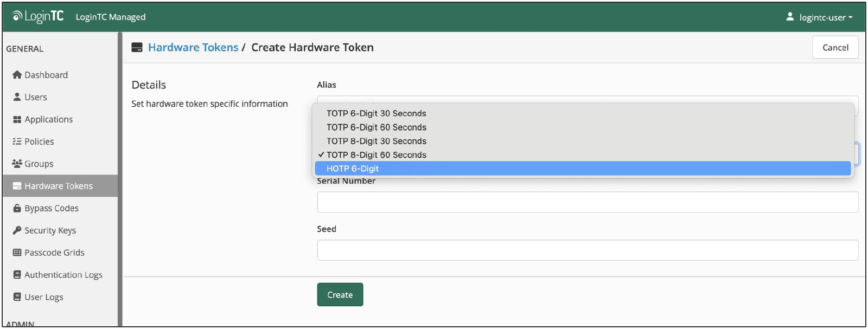
Task: Open Bypass Codes section
Action: (60, 208)
